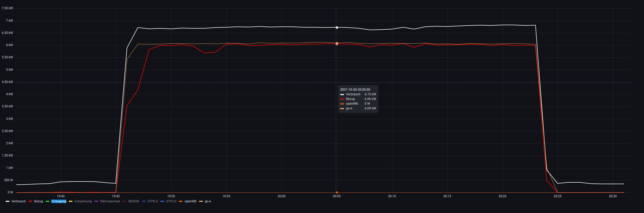The image size is (644, 213).
Task: Click the 19:50 time axis label
Action: [171, 196]
